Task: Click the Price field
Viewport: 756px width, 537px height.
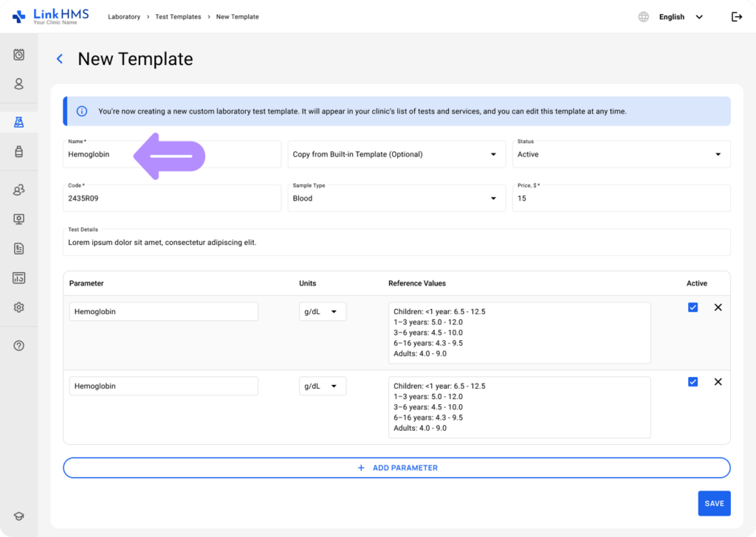Action: (621, 198)
